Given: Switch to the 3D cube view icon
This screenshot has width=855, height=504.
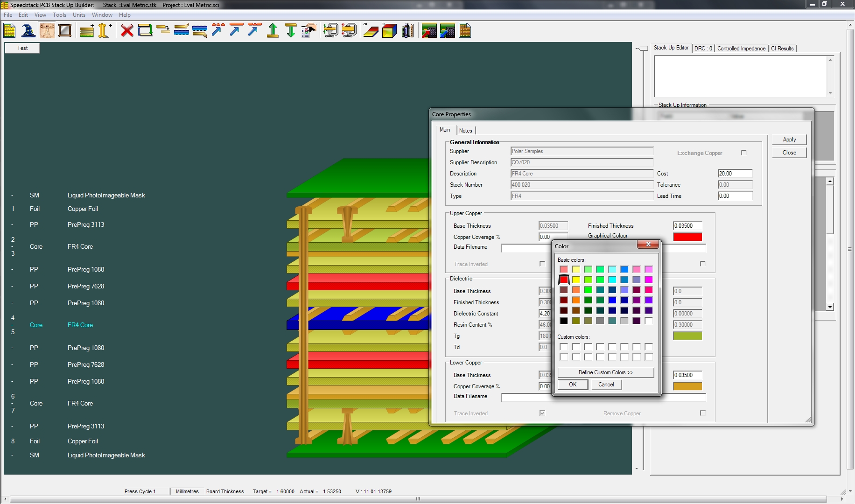Looking at the screenshot, I should click(x=389, y=31).
